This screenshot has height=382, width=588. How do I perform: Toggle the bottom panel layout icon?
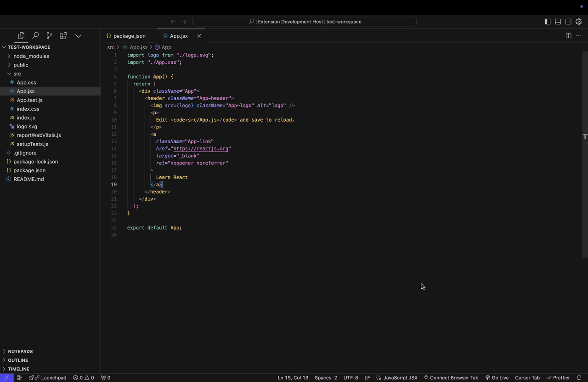tap(558, 22)
